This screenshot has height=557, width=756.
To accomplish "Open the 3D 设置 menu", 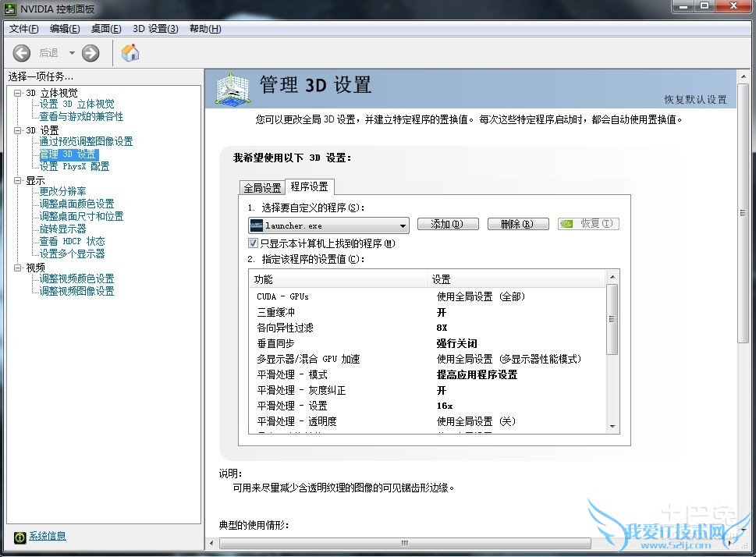I will click(155, 29).
